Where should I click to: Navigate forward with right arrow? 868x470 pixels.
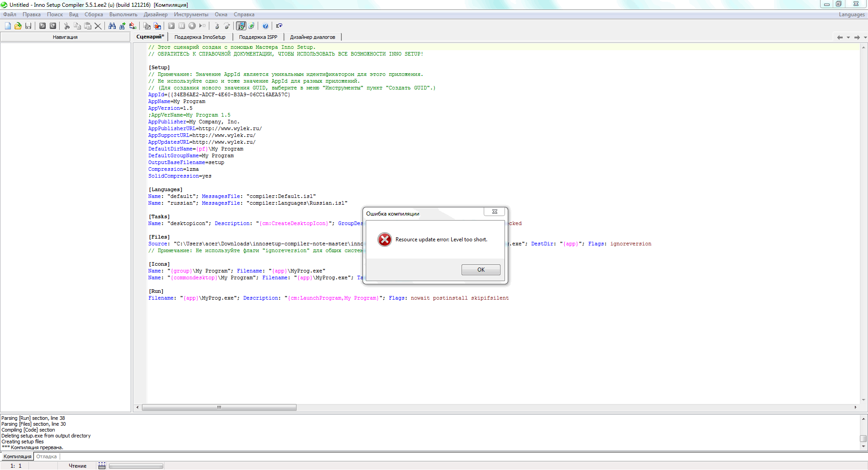point(857,38)
